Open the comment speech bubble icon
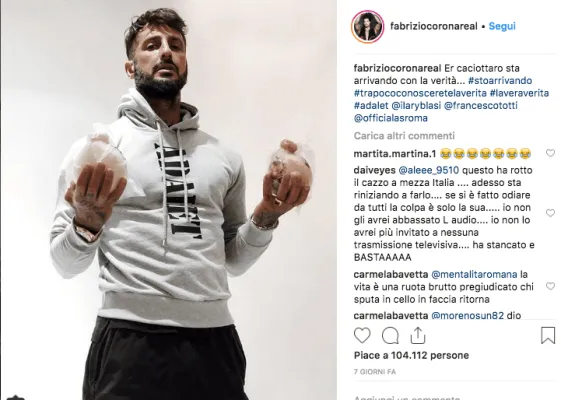Viewport: 561px width, 400px height. [390, 336]
